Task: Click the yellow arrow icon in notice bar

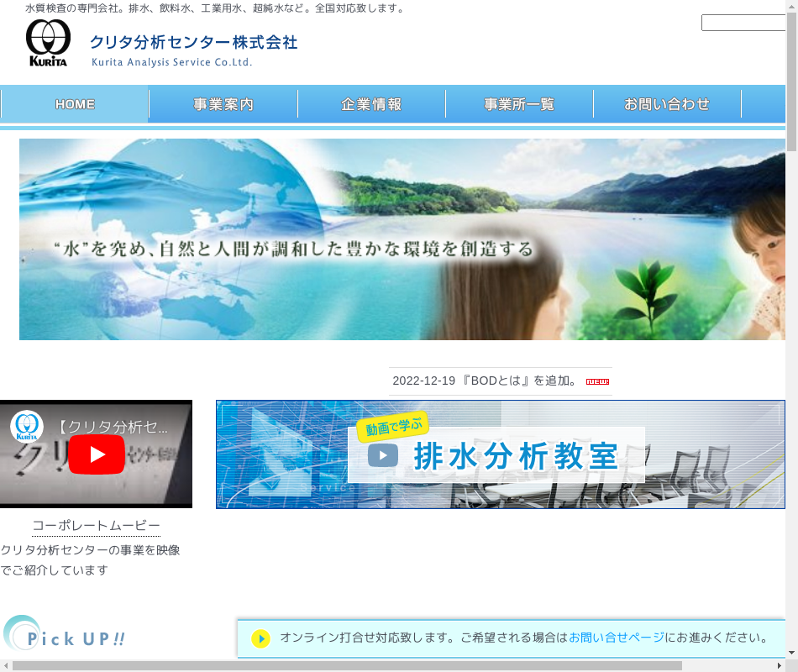Action: (x=260, y=638)
